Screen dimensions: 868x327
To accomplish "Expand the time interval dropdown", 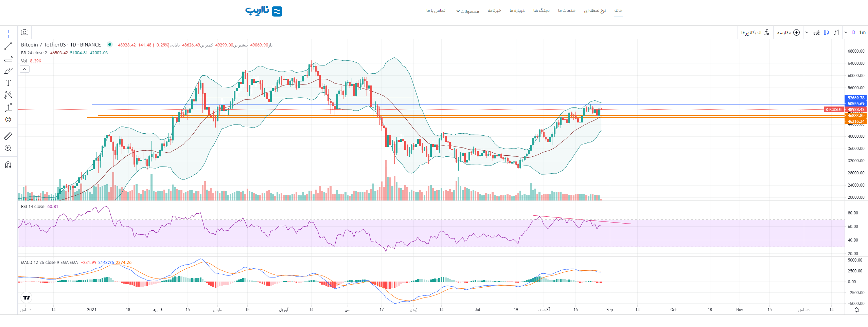I will 846,32.
